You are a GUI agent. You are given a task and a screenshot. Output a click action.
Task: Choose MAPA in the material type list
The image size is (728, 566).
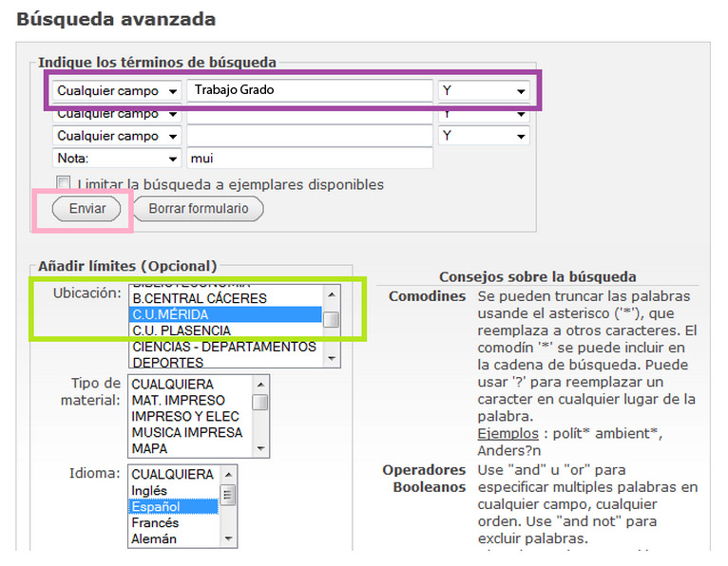click(150, 448)
